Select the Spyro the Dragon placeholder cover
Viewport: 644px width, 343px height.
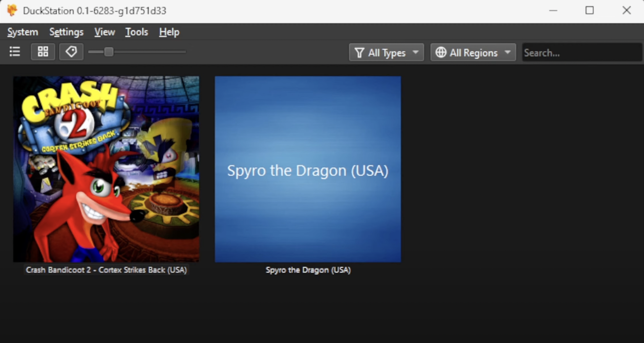coord(308,169)
